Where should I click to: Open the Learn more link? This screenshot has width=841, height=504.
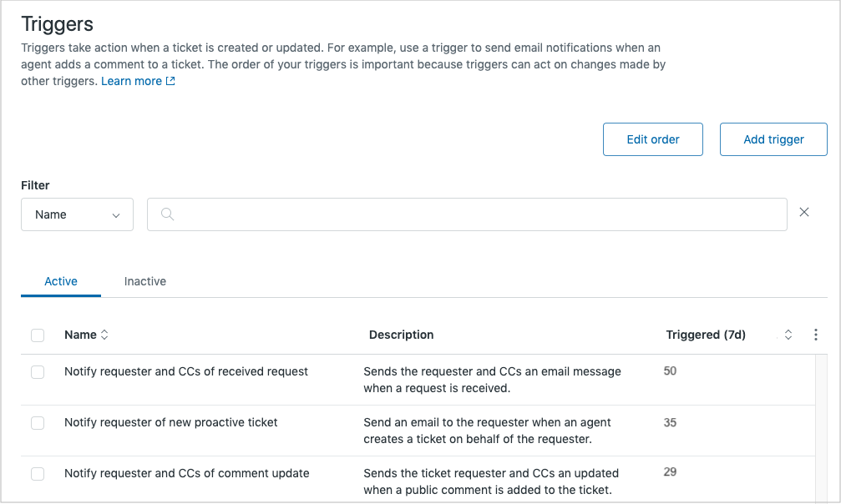131,82
